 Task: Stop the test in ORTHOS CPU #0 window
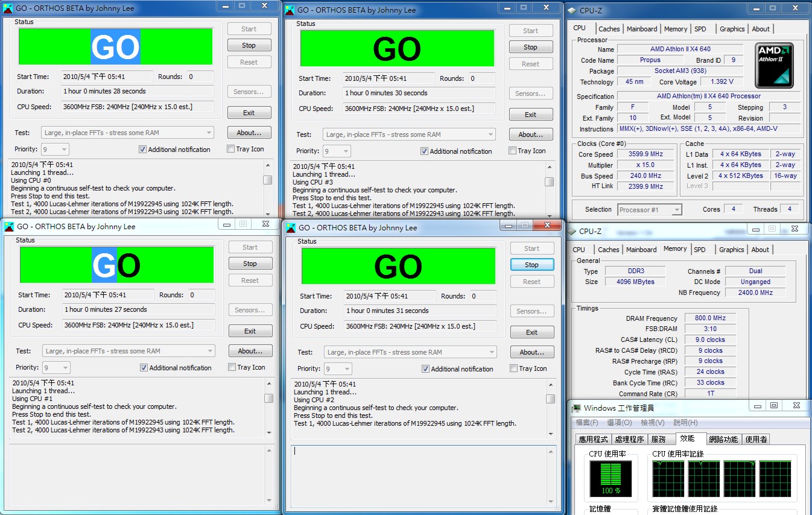click(x=249, y=45)
